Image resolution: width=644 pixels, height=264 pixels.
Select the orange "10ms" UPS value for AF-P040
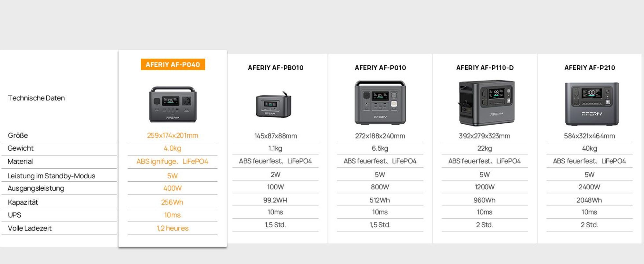click(172, 215)
